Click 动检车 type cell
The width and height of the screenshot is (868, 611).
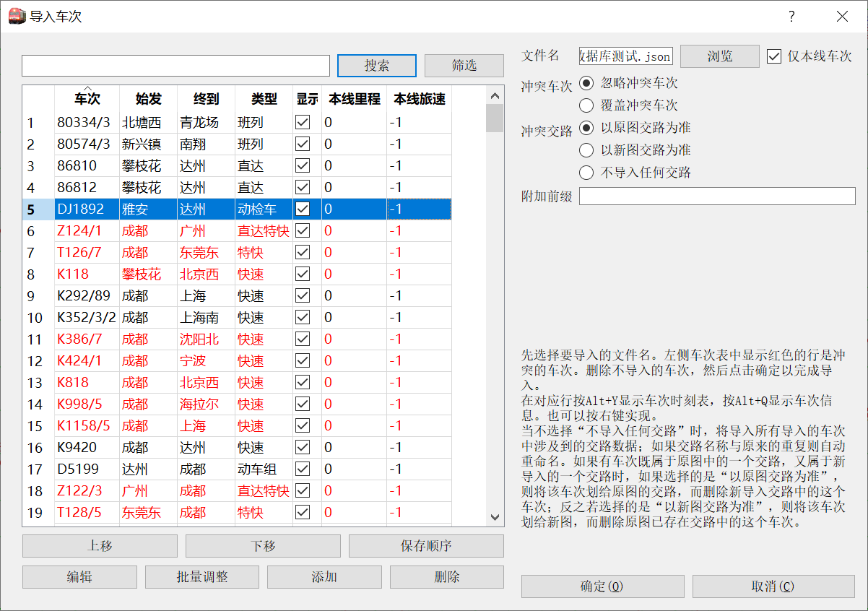click(264, 209)
